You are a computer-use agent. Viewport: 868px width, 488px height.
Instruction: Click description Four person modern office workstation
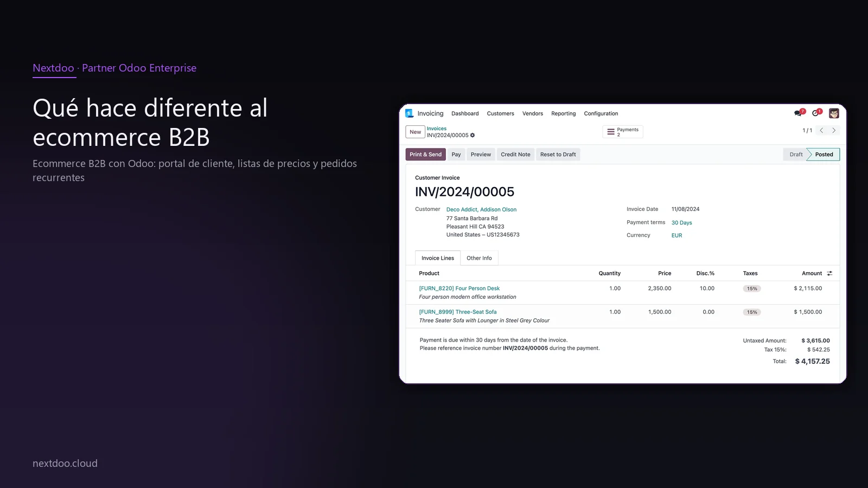467,297
